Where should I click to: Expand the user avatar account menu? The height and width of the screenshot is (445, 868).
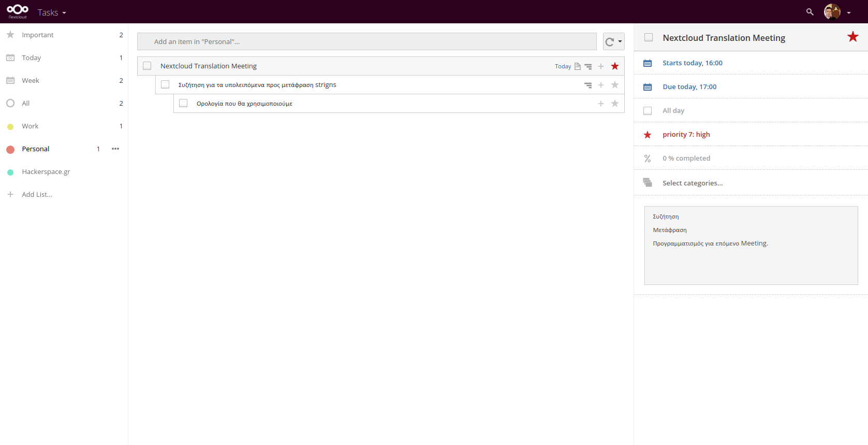(837, 12)
